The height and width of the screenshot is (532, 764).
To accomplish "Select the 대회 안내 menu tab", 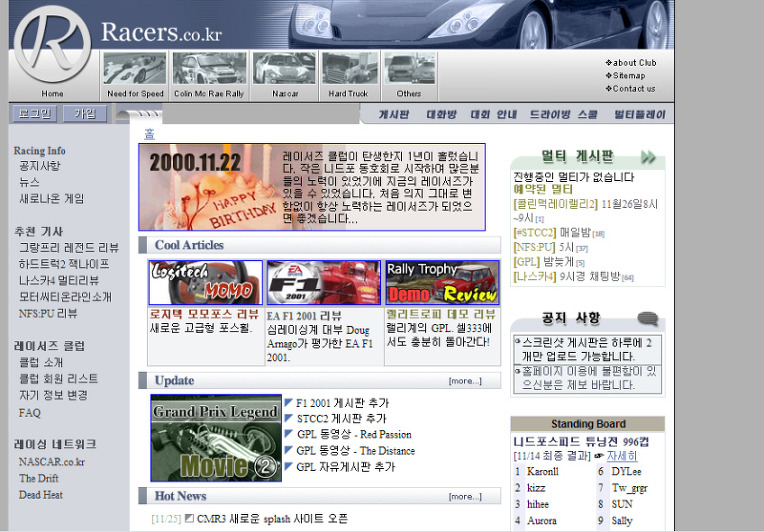I will 494,114.
